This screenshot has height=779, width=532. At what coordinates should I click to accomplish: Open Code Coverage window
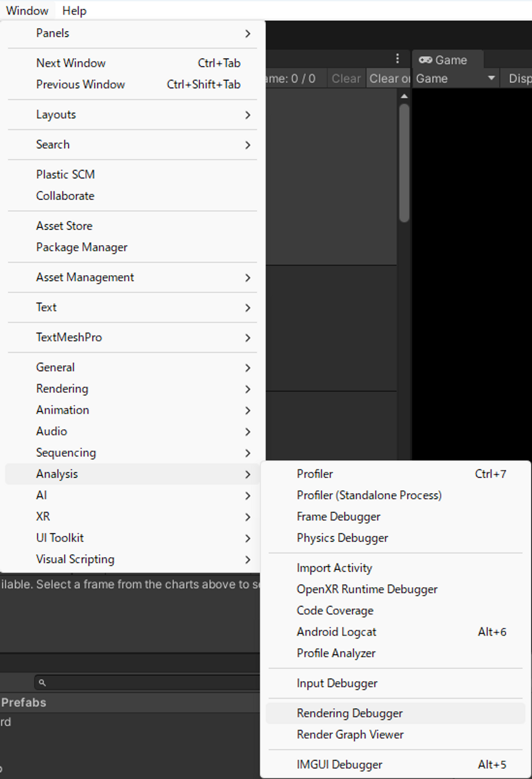[x=396, y=611]
